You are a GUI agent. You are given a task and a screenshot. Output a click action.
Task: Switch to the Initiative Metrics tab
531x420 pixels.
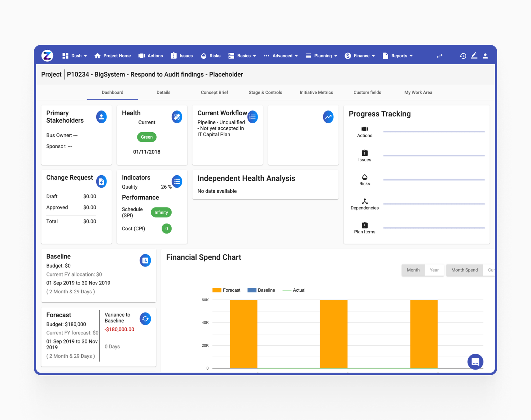coord(316,92)
